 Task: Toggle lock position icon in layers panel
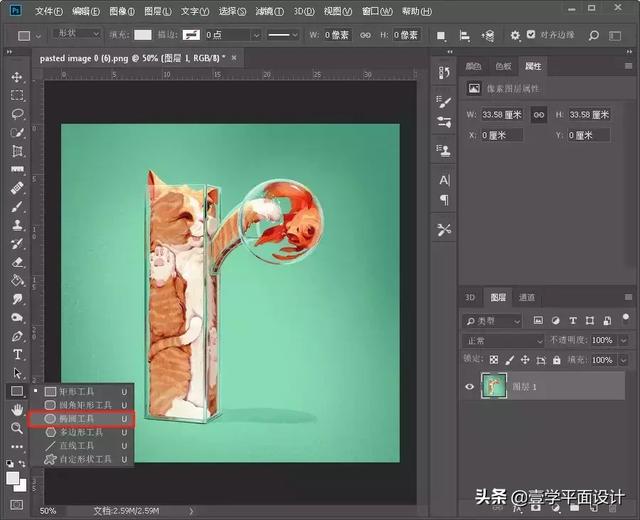[525, 360]
